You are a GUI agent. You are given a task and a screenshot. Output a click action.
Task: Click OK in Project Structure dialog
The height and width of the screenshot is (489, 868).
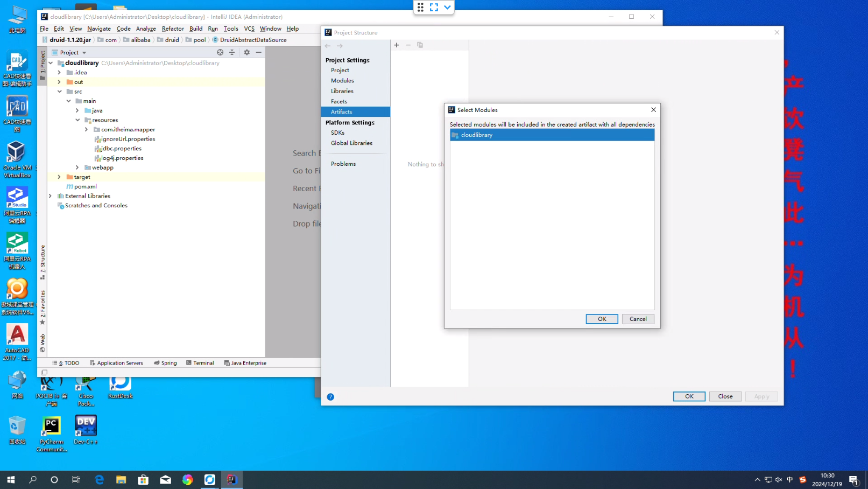[x=689, y=396]
